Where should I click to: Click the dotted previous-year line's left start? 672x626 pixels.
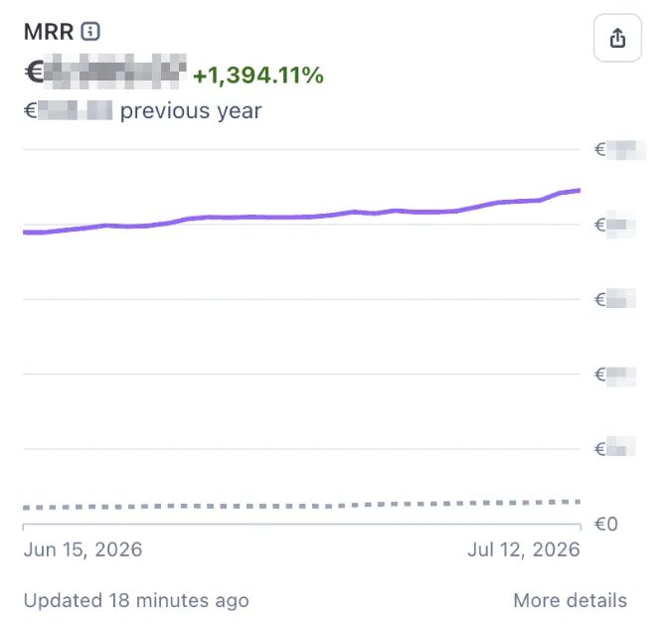27,508
